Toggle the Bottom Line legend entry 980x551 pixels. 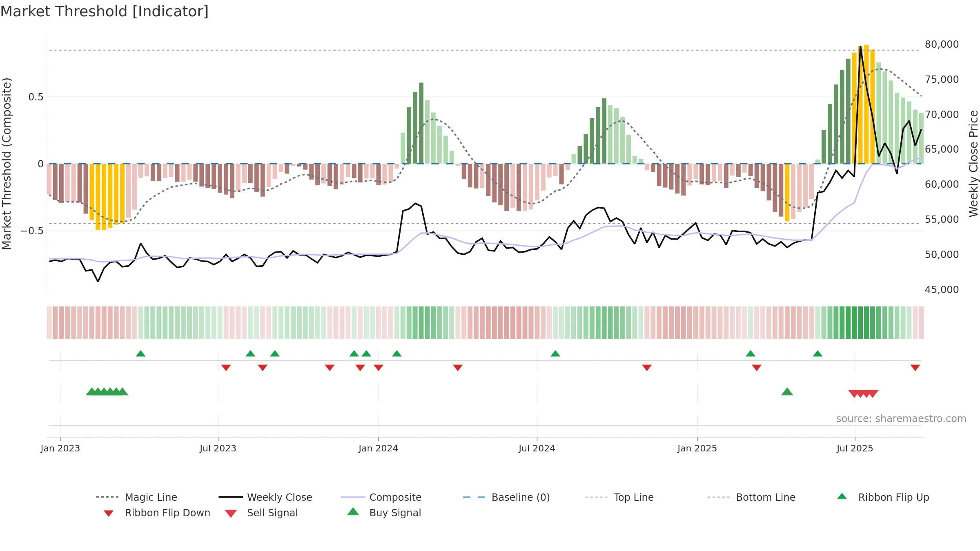click(751, 497)
